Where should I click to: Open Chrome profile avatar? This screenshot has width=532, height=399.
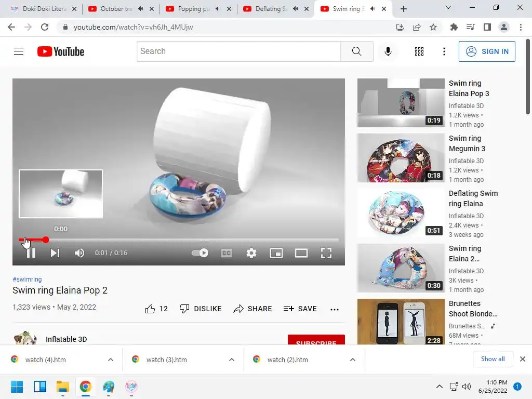(x=504, y=27)
